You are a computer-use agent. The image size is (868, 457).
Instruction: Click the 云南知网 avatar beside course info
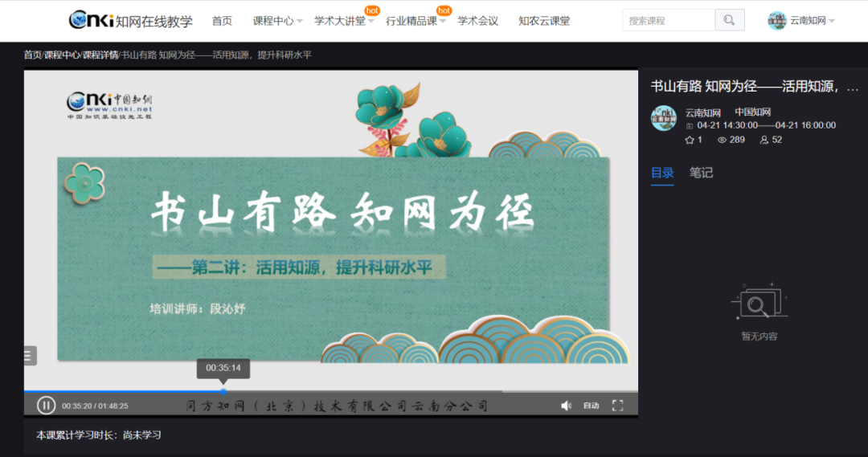(664, 118)
